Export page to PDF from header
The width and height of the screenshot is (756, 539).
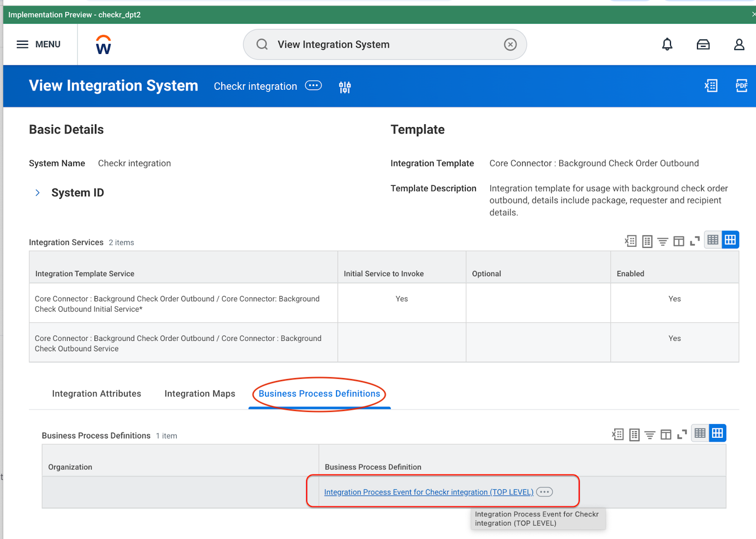[x=741, y=86]
